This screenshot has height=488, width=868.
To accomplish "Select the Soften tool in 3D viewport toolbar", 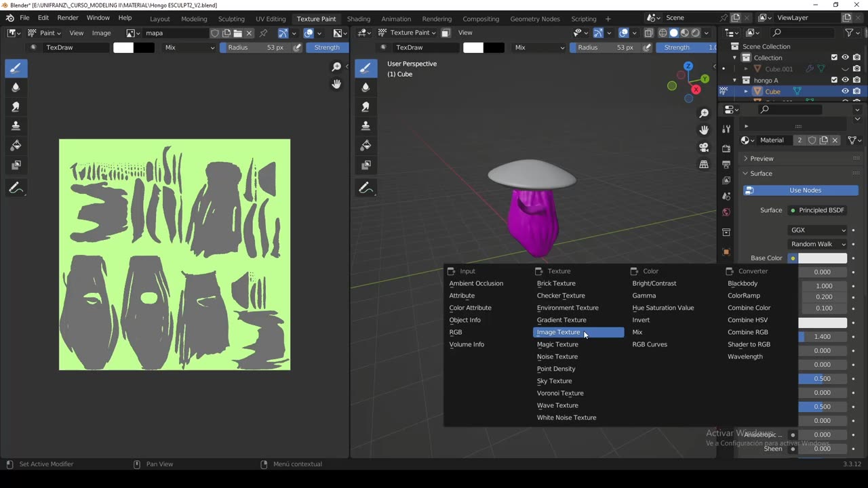I will [x=366, y=87].
